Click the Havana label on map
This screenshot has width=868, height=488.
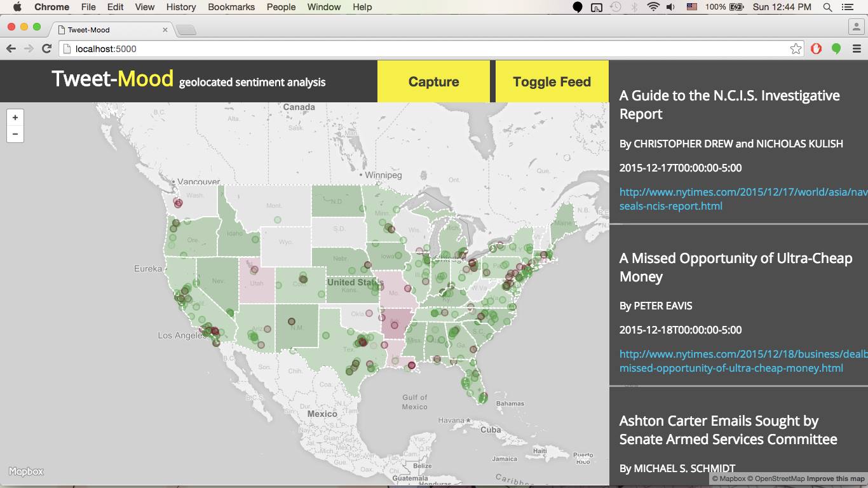(452, 420)
